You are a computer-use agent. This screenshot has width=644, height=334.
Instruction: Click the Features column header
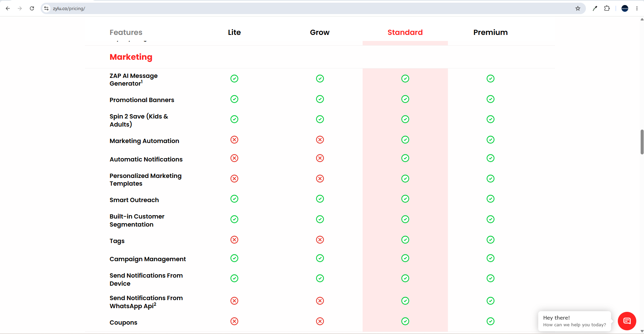[x=126, y=32]
